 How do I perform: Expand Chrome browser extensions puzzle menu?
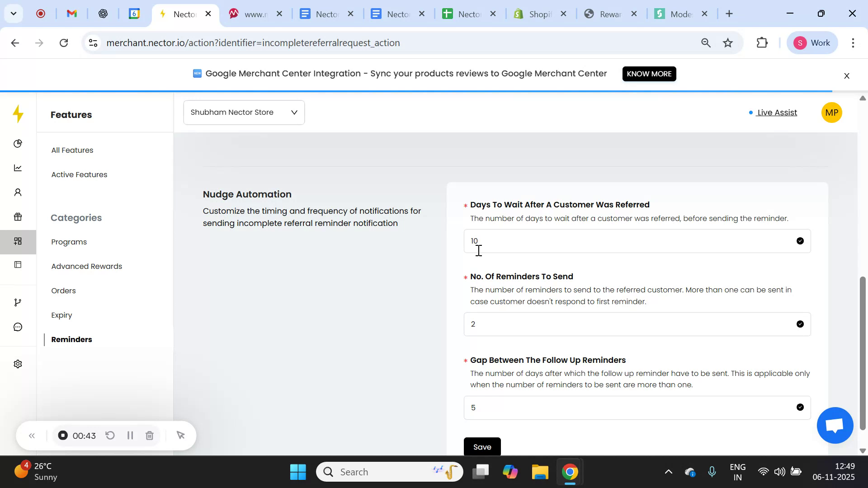pos(762,42)
